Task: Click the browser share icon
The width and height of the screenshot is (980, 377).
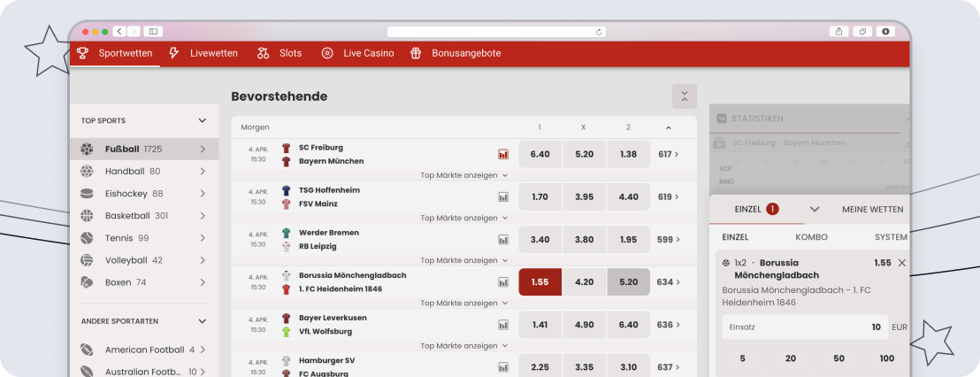Action: point(838,31)
